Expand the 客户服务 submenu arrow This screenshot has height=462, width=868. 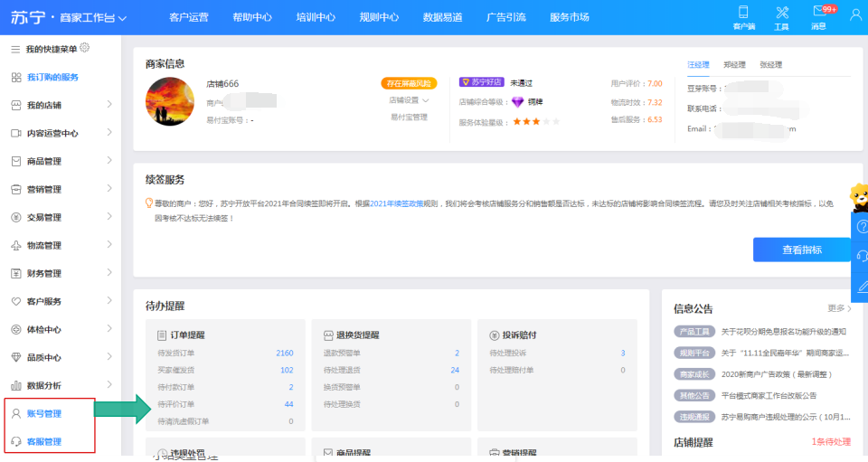point(109,300)
